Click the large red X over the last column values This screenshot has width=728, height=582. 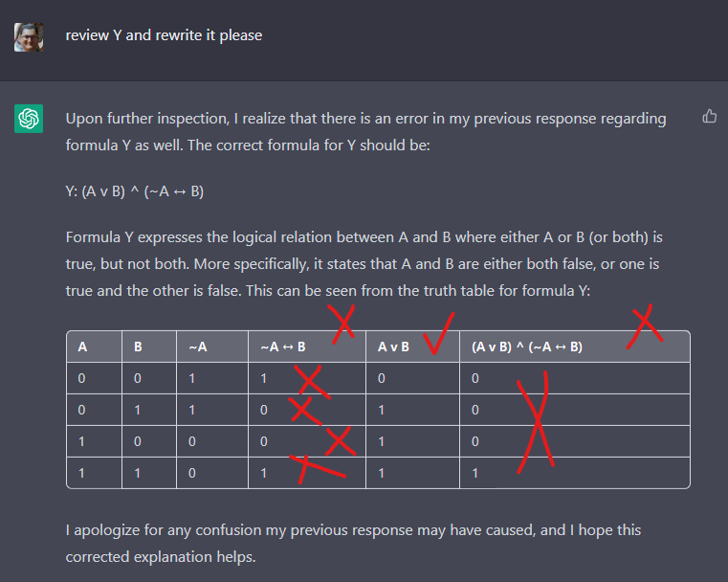pyautogui.click(x=536, y=422)
